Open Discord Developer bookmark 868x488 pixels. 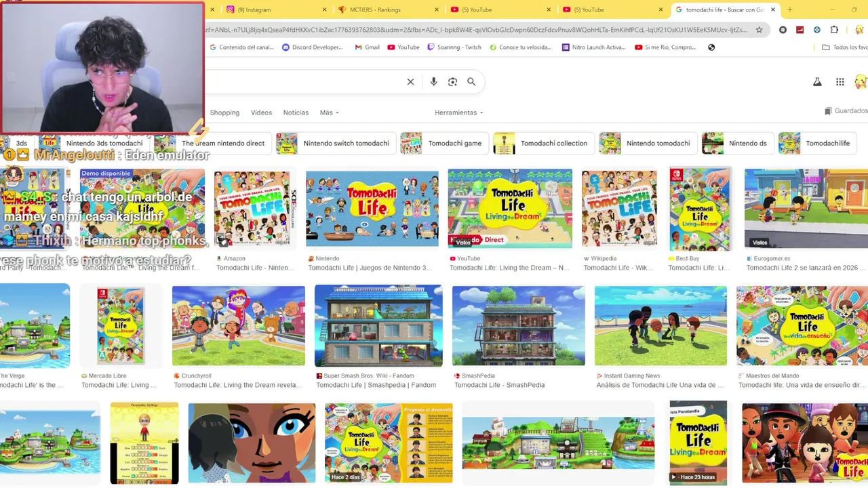313,47
